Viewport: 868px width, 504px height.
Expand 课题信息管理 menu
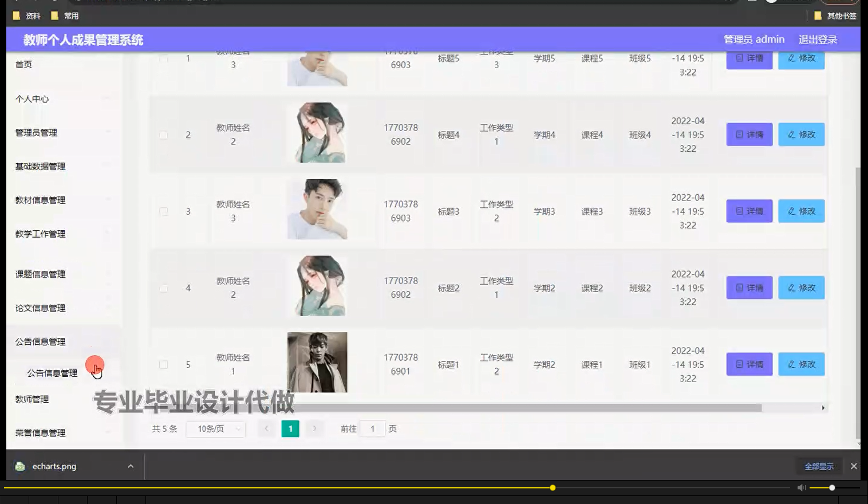pos(64,274)
